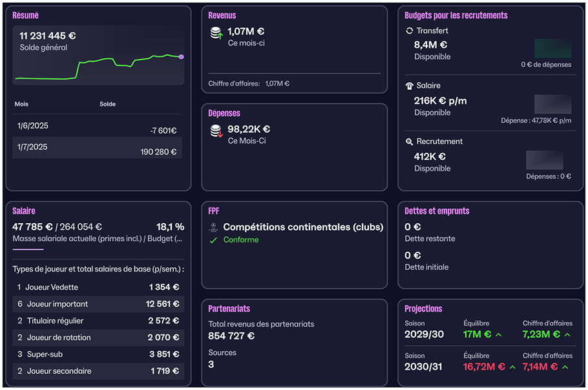
Task: Click the Revenus coin stack icon
Action: point(216,32)
